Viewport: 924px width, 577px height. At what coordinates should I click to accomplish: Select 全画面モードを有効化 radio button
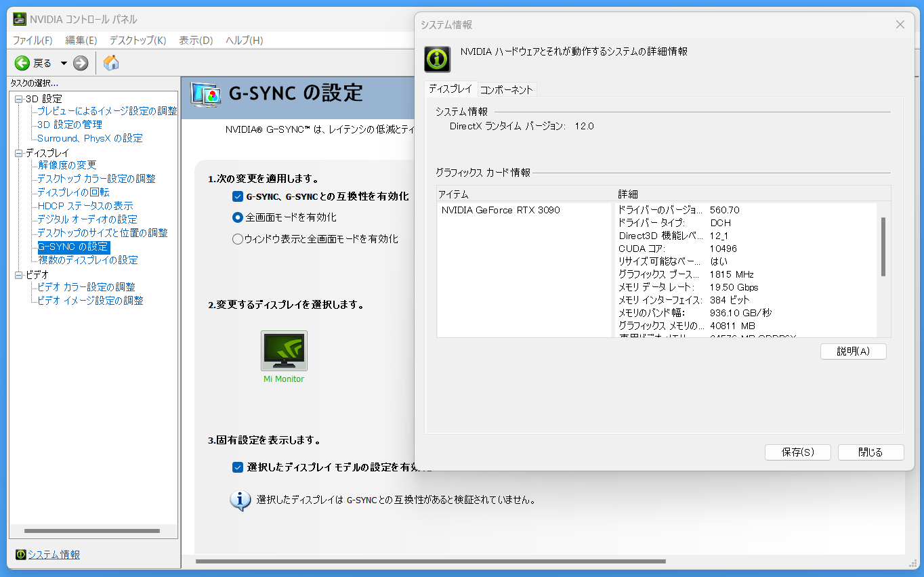(237, 217)
